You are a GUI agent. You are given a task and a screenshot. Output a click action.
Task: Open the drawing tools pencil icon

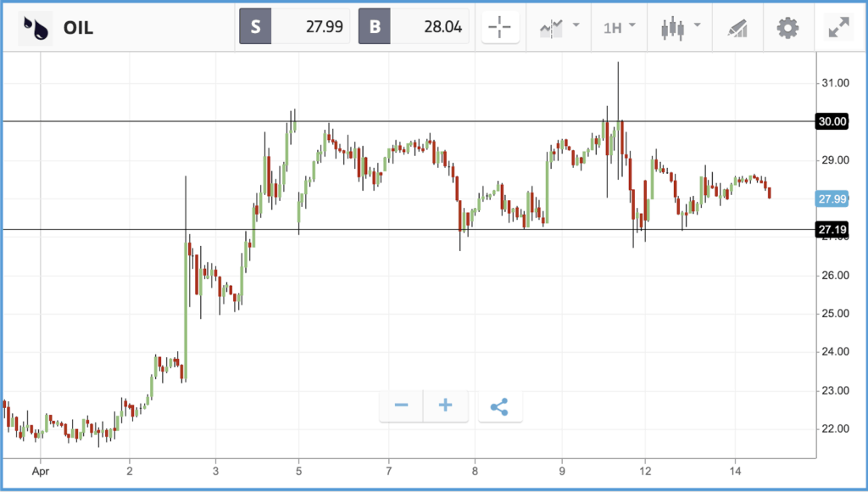click(737, 28)
